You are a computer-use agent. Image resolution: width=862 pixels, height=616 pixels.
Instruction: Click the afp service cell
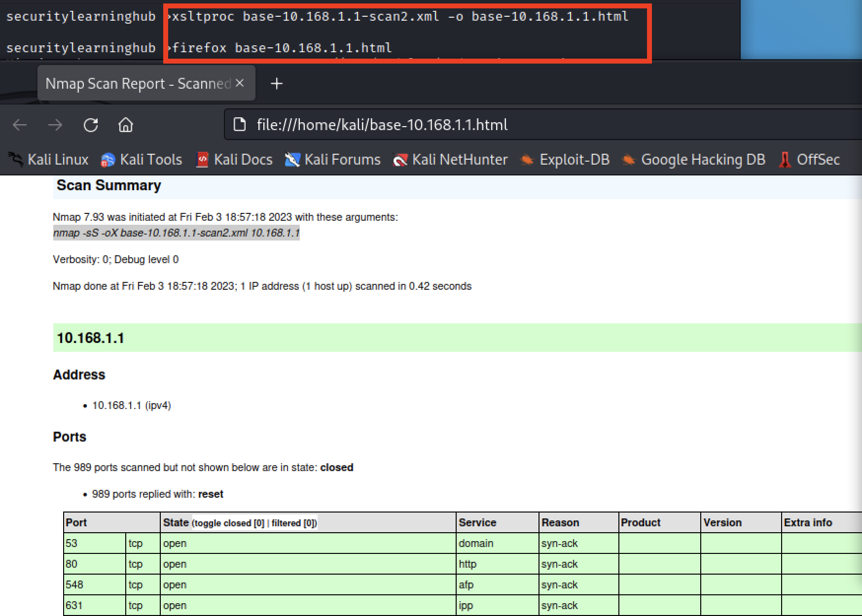point(498,584)
